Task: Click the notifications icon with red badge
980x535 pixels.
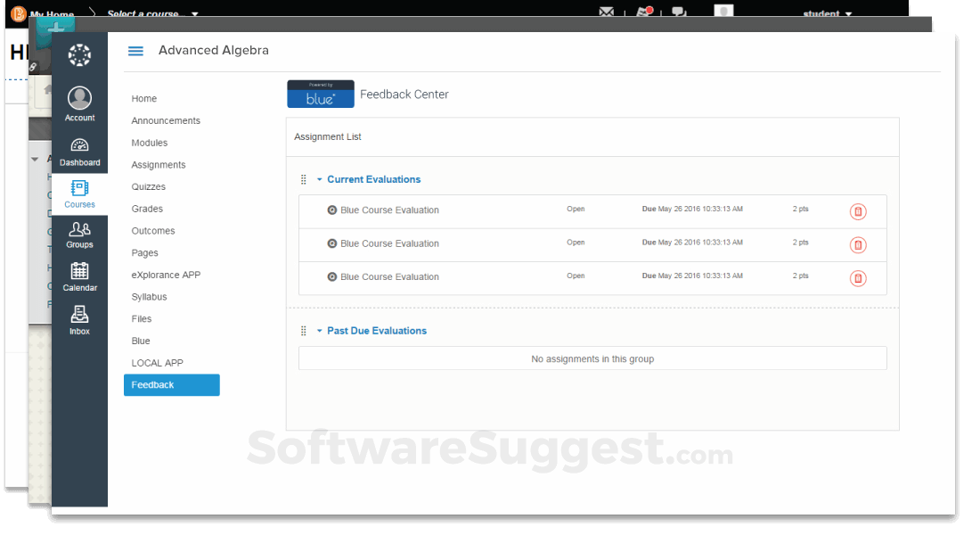Action: pos(643,12)
